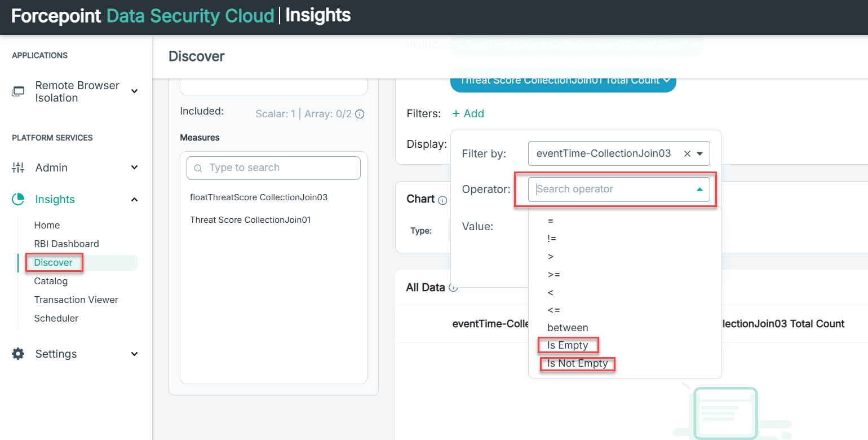Viewport: 868px width, 440px height.
Task: Click the Remote Browser Isolation monitor icon
Action: pyautogui.click(x=19, y=91)
